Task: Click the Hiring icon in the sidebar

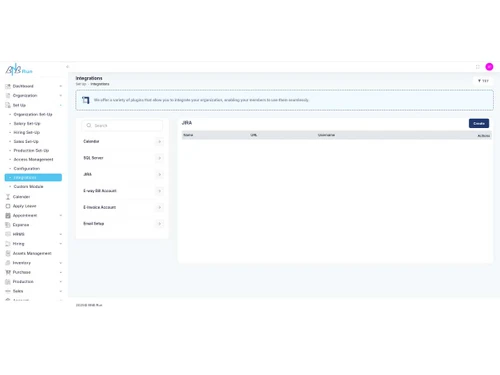Action: (x=8, y=244)
